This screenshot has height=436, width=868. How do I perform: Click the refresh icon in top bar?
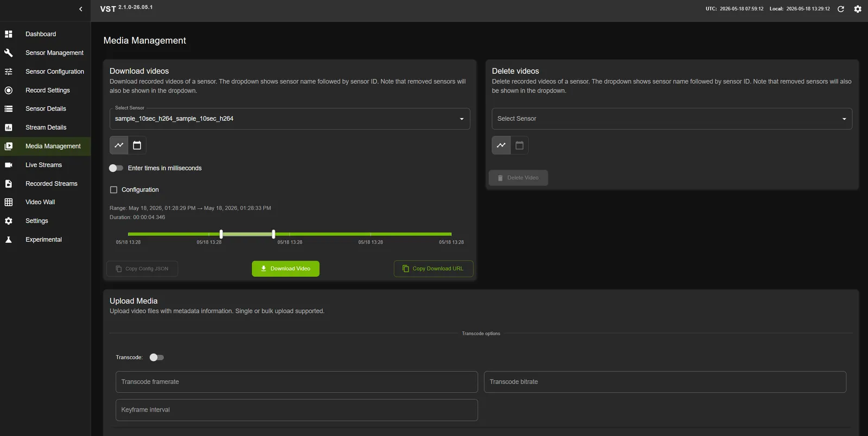841,9
